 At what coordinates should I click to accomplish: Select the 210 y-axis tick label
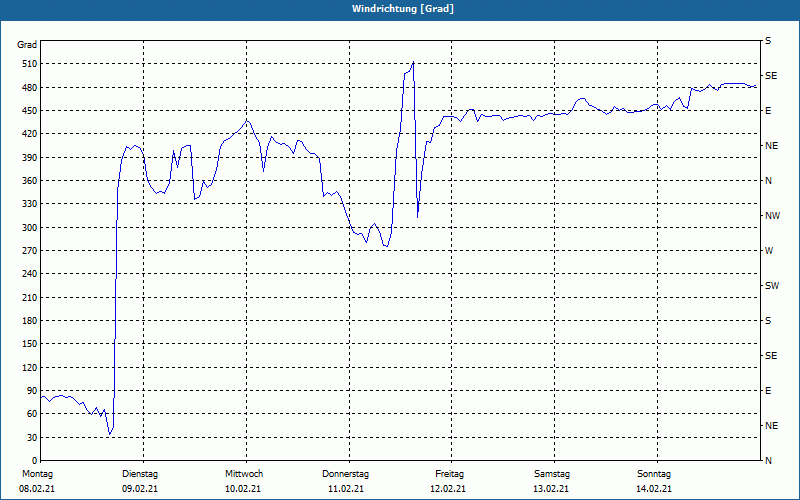(x=30, y=297)
